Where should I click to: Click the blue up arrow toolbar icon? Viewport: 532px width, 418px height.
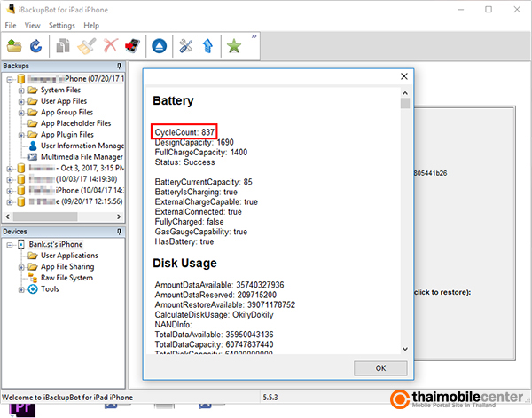(207, 46)
